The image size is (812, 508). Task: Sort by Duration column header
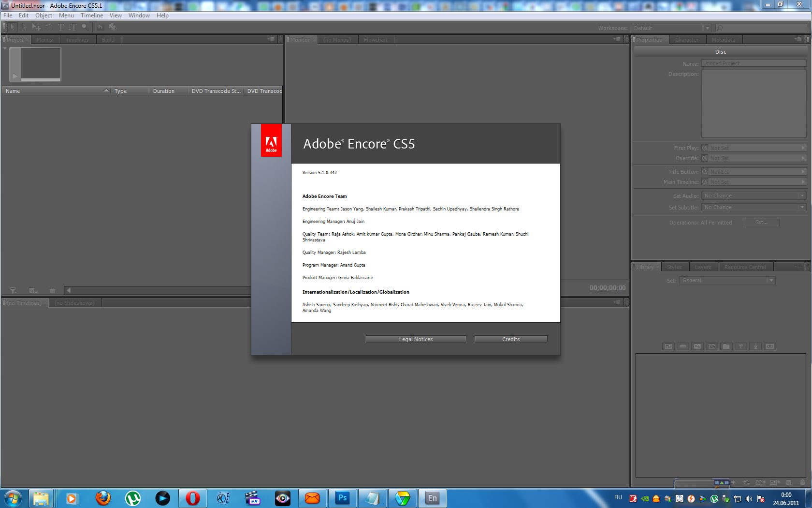click(168, 91)
